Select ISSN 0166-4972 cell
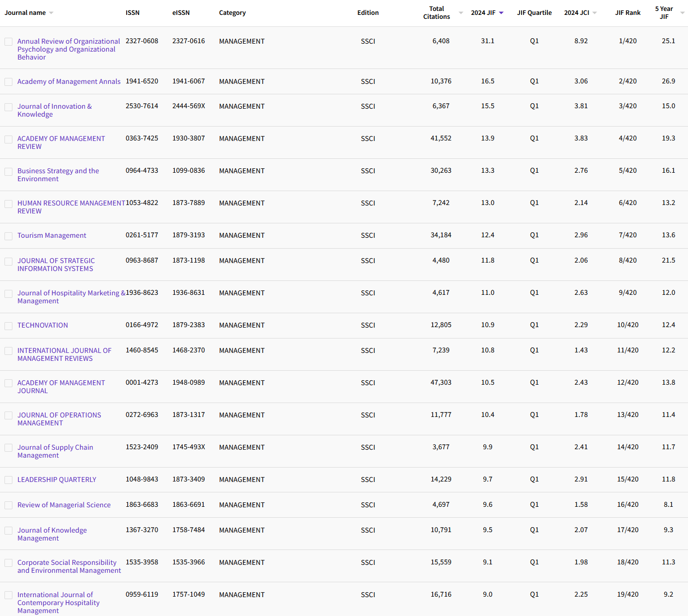Viewport: 688px width, 616px height. pos(142,325)
